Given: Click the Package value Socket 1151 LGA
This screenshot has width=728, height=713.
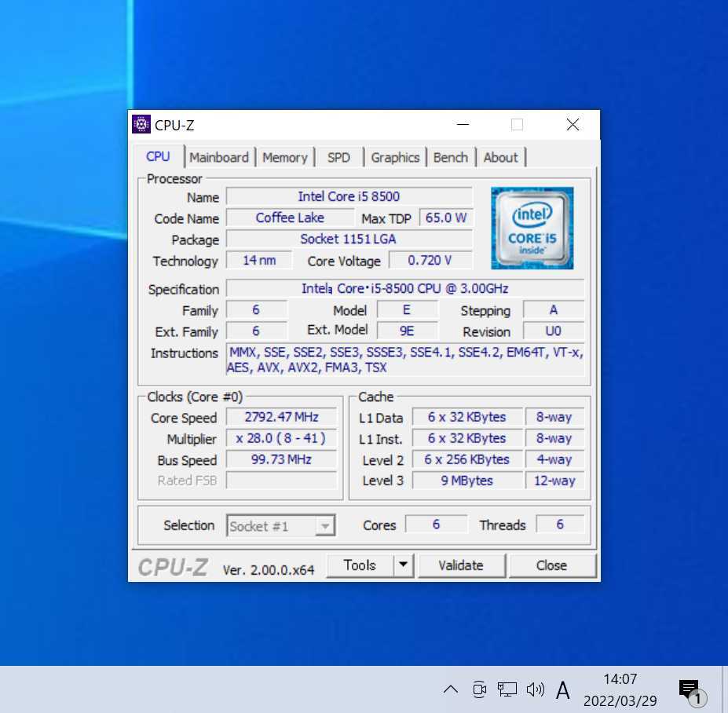Looking at the screenshot, I should pos(349,239).
